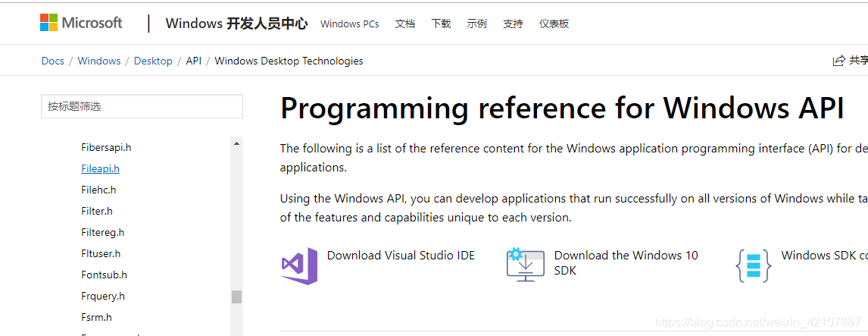868x336 pixels.
Task: Click the Microsoft logo
Action: [x=81, y=23]
